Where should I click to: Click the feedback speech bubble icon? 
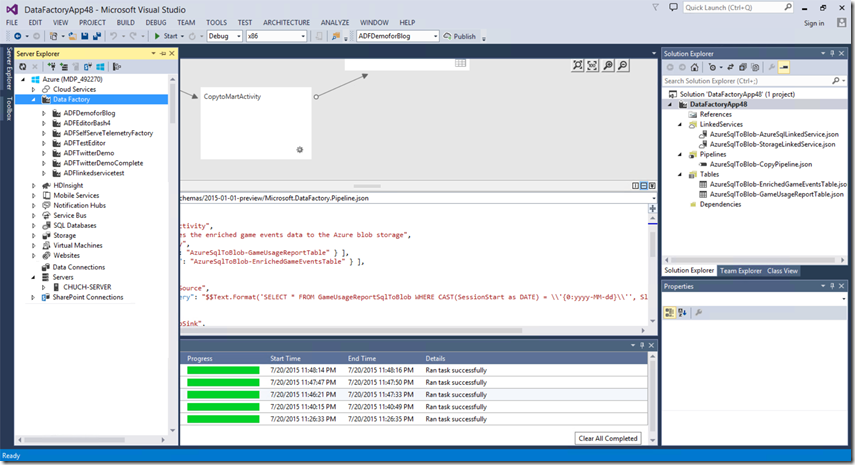pos(673,8)
